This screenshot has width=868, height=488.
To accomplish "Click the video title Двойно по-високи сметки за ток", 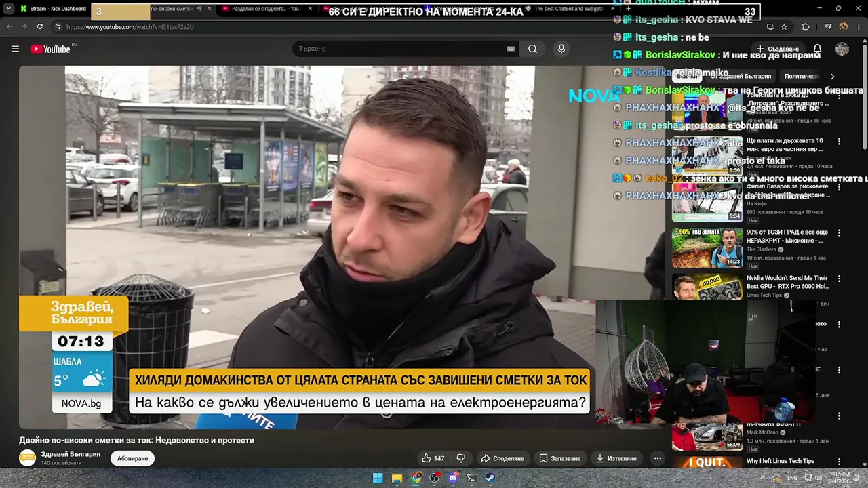I will pos(136,440).
